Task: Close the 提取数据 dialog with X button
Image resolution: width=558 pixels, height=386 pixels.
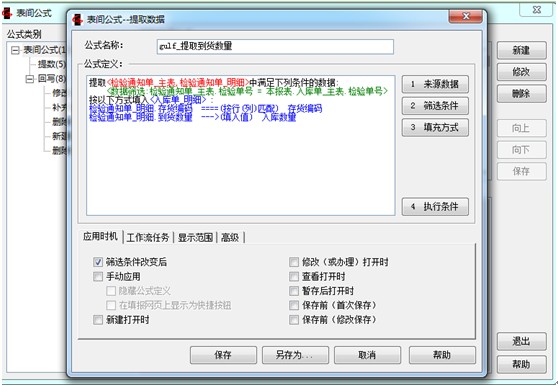Action: point(465,16)
